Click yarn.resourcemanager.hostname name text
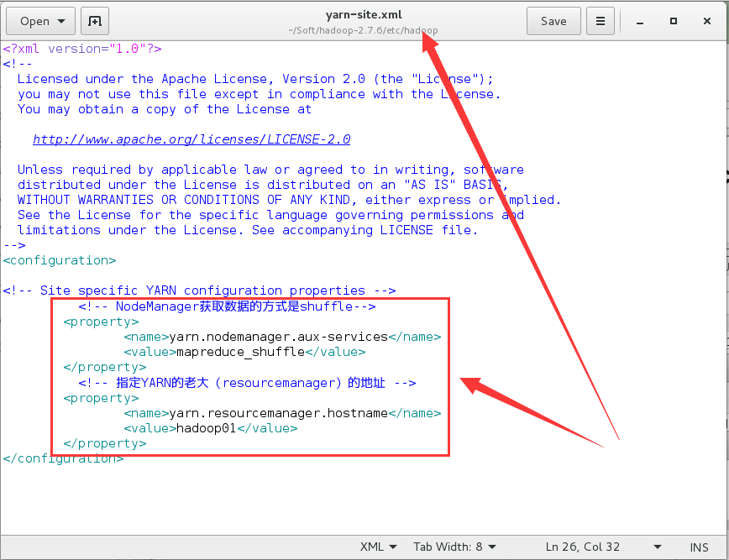 click(x=279, y=413)
